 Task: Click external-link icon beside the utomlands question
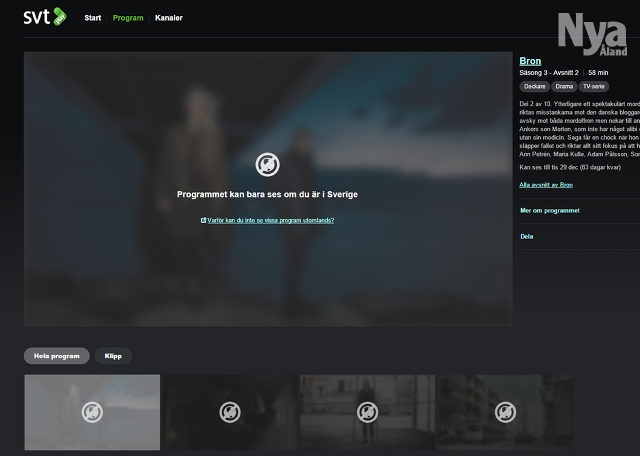[x=203, y=220]
